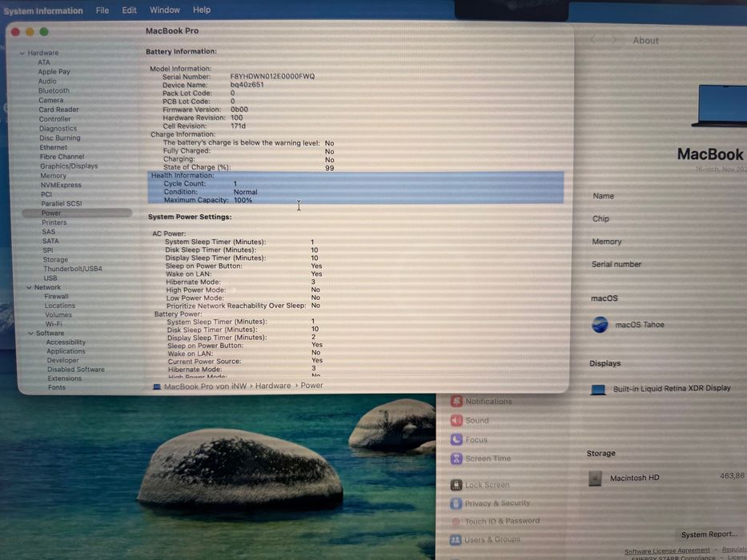
Task: Open the Window menu
Action: point(165,10)
